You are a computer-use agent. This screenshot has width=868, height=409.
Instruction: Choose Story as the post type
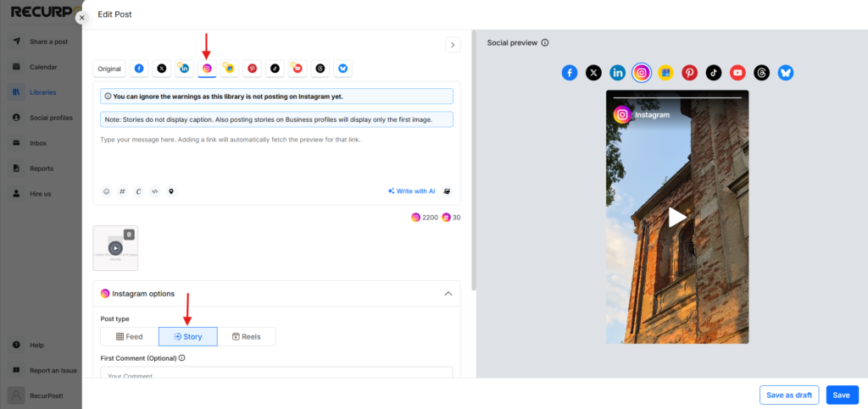click(188, 336)
